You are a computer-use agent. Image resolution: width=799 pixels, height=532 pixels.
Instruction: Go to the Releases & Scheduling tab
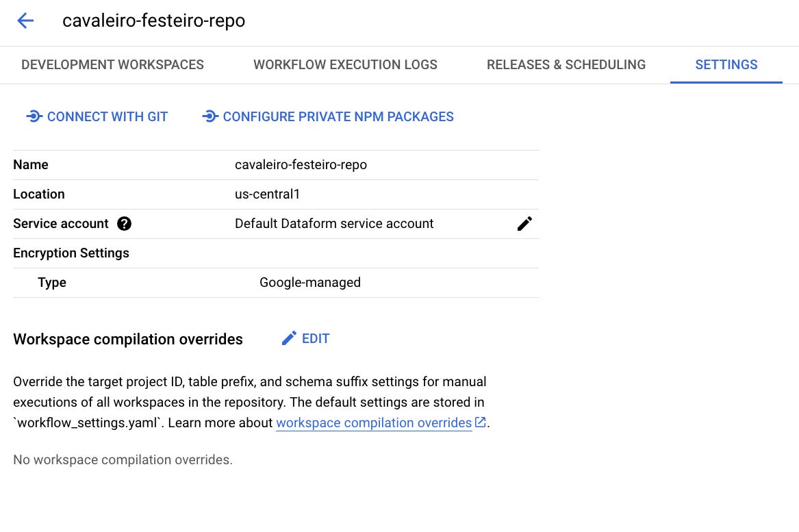[x=566, y=65]
